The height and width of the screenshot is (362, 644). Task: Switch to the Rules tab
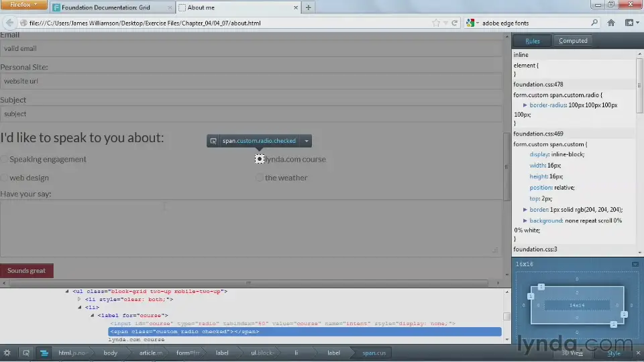(532, 41)
